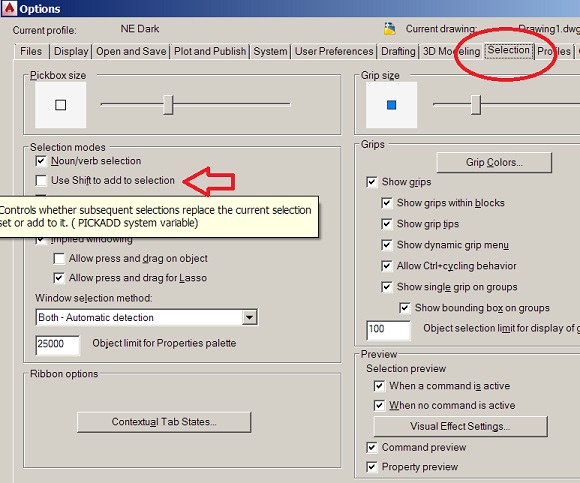Check Allow press and drag on object
This screenshot has width=580, height=483.
click(59, 259)
